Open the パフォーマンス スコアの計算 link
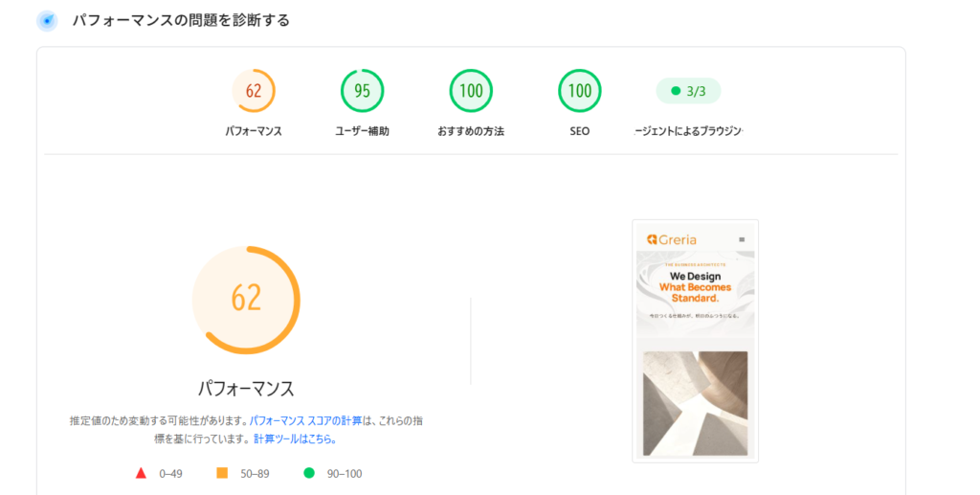This screenshot has width=980, height=495. pos(305,420)
